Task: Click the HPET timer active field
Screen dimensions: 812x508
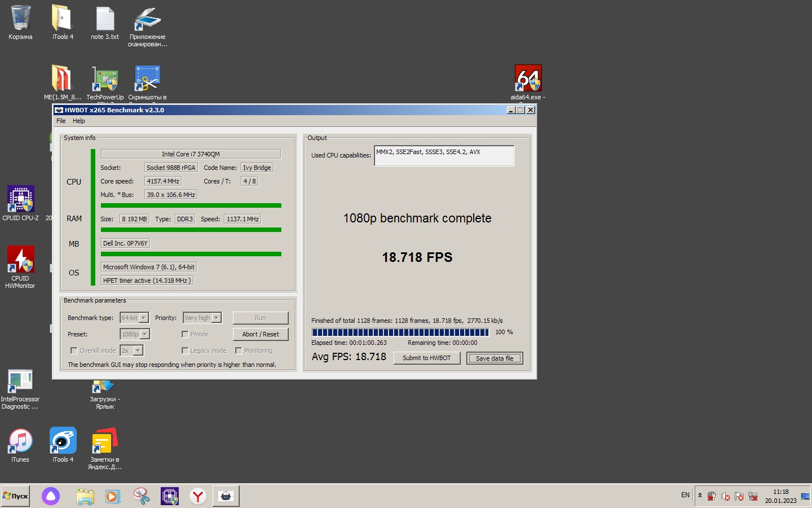Action: coord(147,281)
